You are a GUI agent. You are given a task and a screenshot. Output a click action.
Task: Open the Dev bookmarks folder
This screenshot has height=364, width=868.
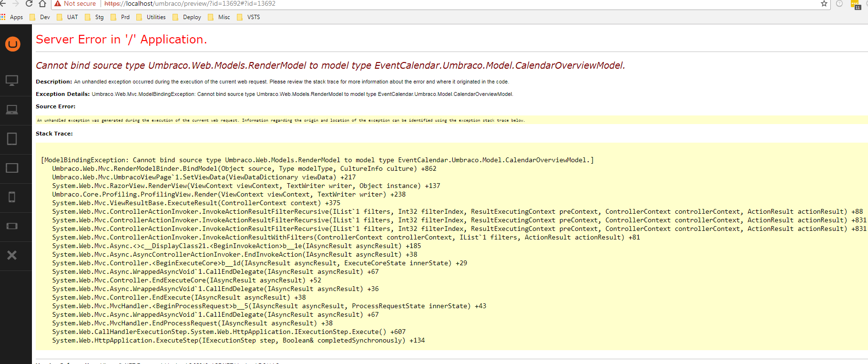[40, 17]
